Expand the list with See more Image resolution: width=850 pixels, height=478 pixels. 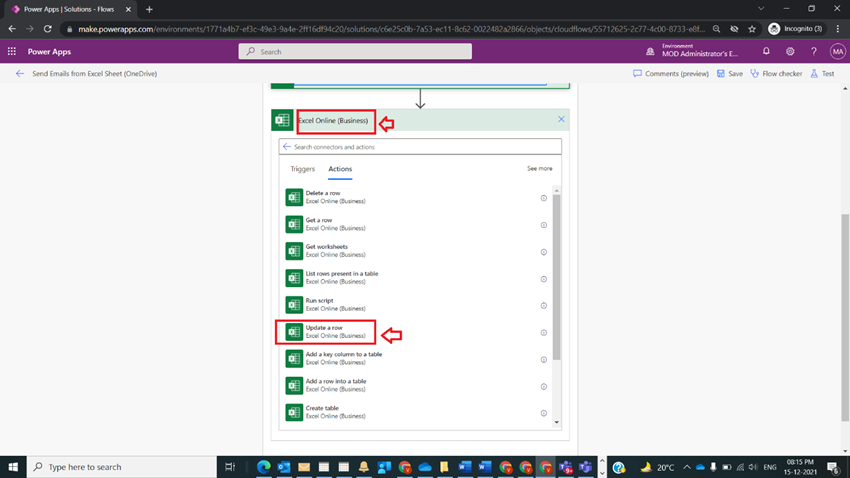(539, 169)
